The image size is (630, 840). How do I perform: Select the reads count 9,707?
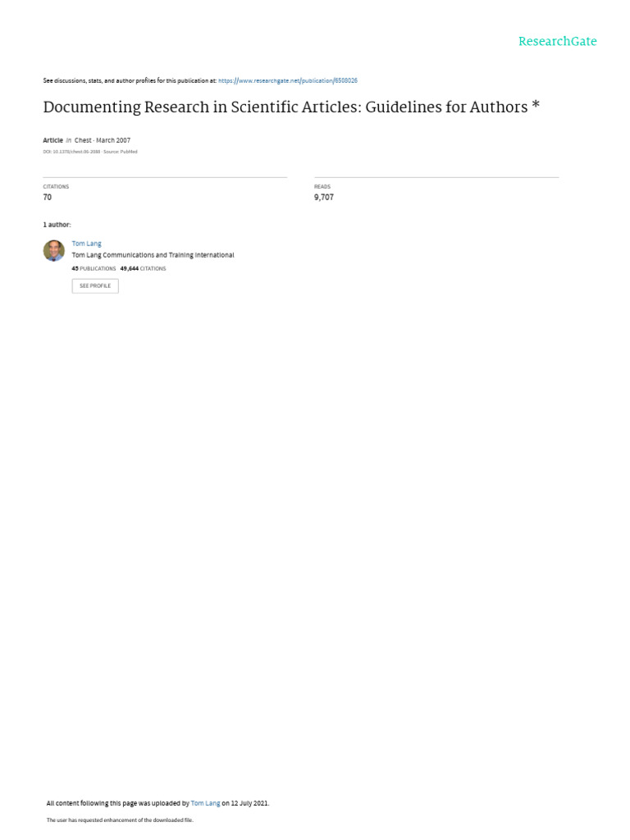[323, 197]
